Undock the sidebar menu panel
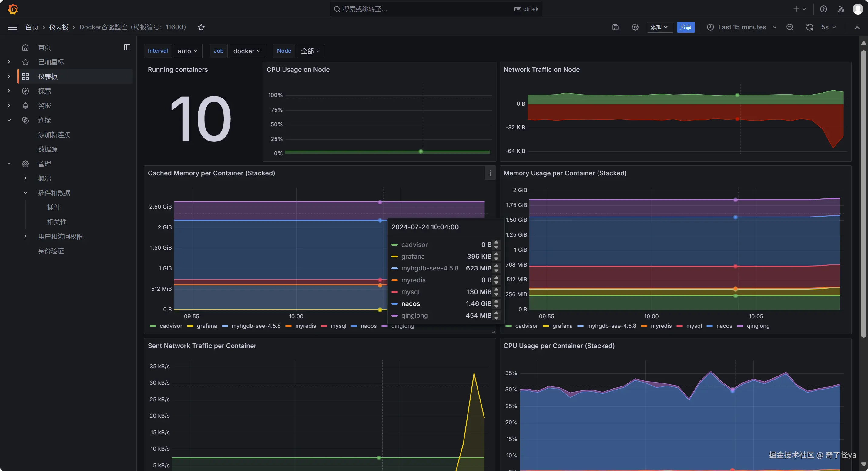868x471 pixels. tap(127, 47)
